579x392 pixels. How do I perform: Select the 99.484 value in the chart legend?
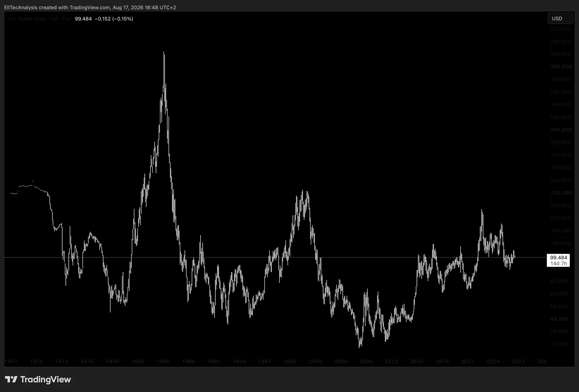coord(83,19)
